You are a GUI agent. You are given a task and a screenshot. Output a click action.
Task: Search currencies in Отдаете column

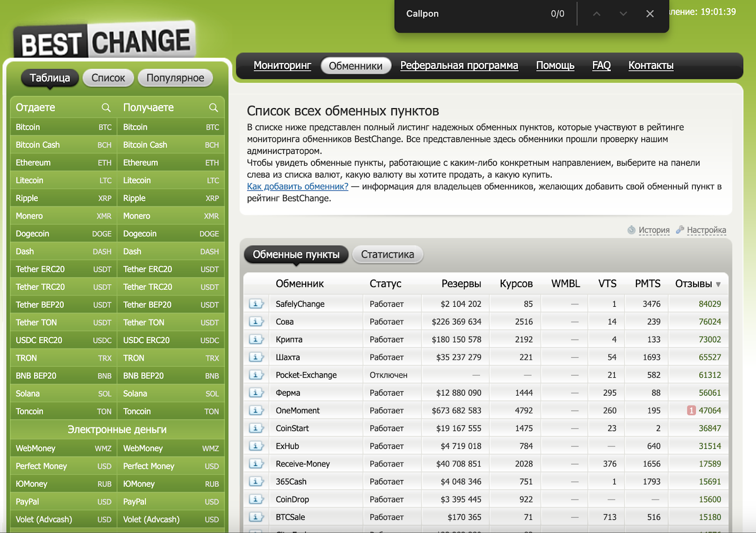coord(106,108)
